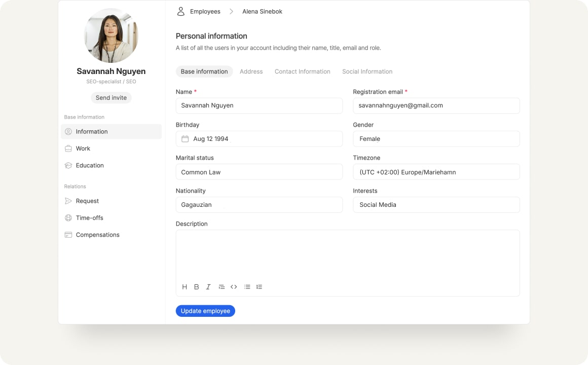
Task: Select the Education sidebar icon
Action: pos(68,165)
